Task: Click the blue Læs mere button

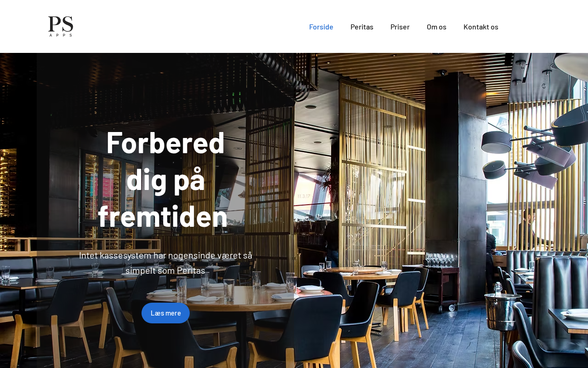Action: point(165,313)
